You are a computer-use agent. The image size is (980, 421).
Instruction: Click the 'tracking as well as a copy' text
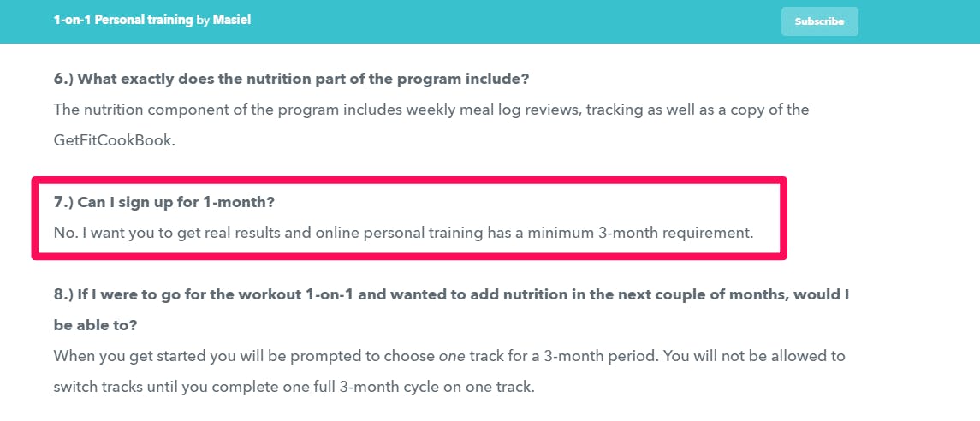pos(678,110)
